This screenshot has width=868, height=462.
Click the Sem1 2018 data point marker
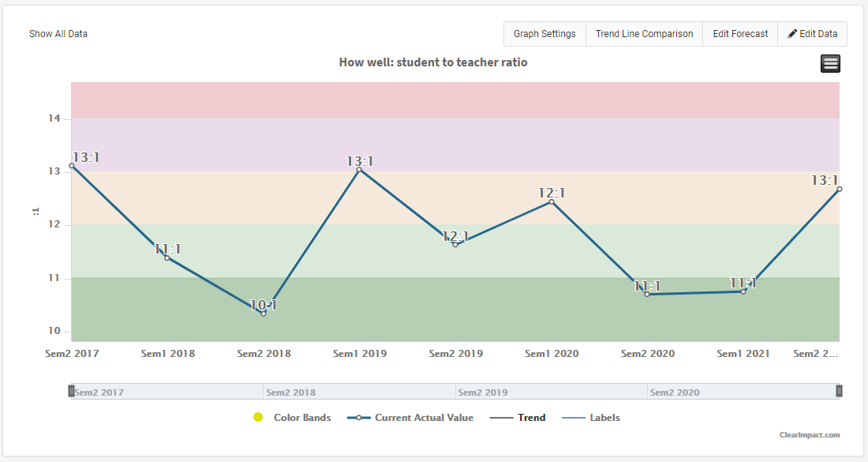pos(167,258)
